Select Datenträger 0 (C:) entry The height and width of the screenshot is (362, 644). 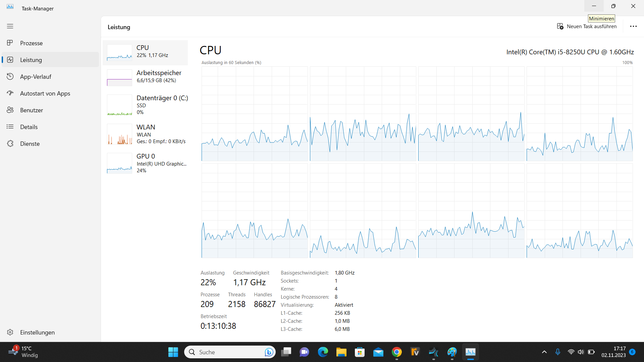(x=146, y=105)
